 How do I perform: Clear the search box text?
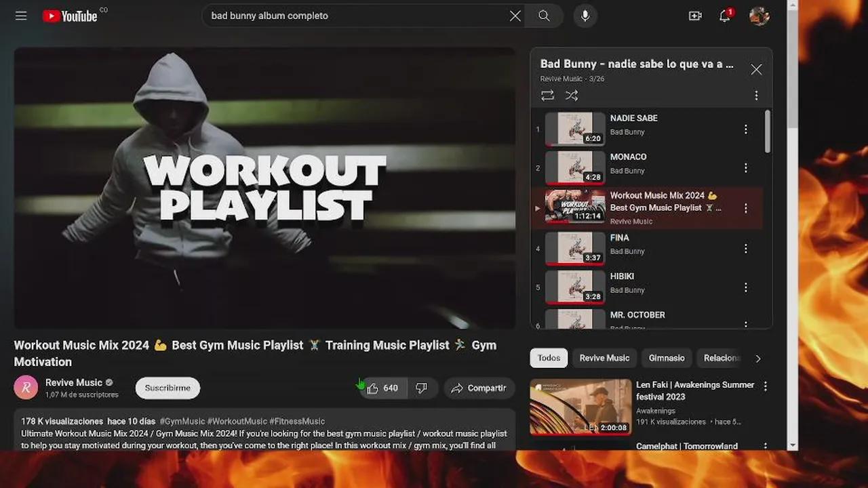tap(515, 16)
